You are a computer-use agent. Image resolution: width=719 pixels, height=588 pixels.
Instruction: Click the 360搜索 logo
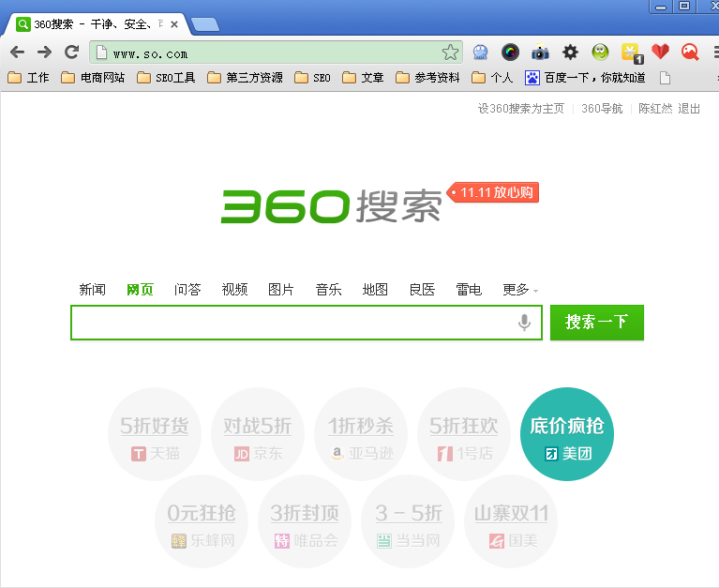pos(331,206)
